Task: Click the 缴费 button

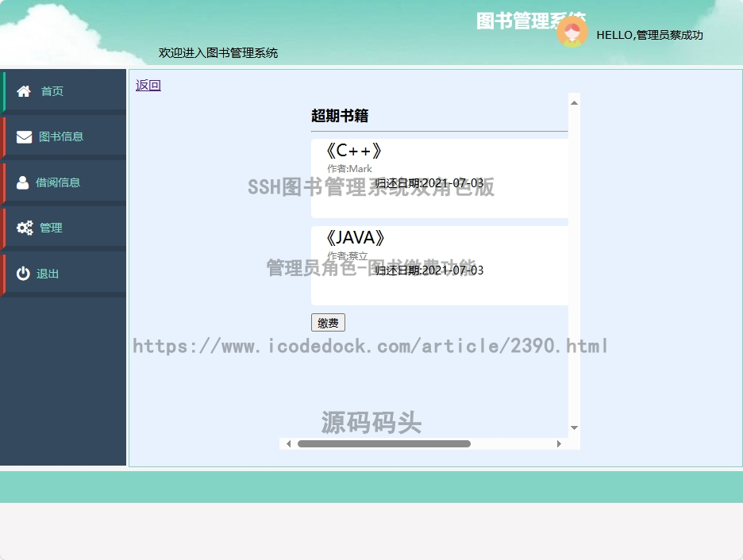Action: click(328, 323)
